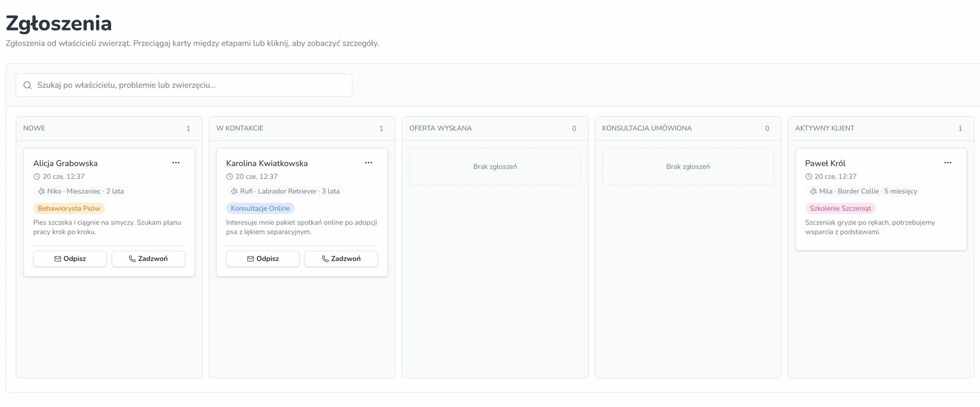Screen dimensions: 980x407
Task: Click the description about online meetings package
Action: pos(301,227)
